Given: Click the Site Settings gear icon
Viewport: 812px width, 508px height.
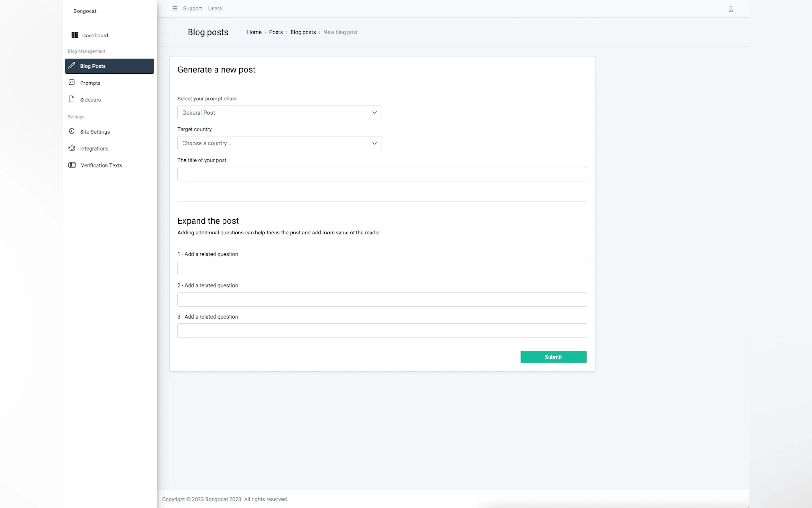Looking at the screenshot, I should point(72,131).
